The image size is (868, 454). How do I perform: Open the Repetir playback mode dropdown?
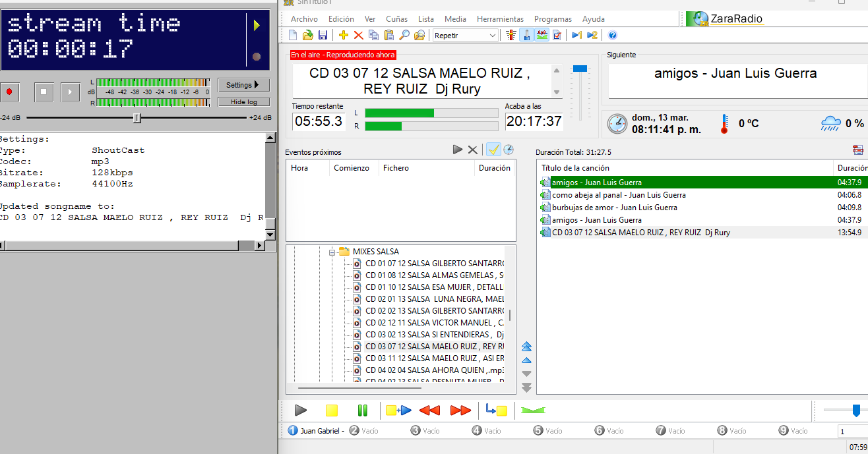[466, 35]
